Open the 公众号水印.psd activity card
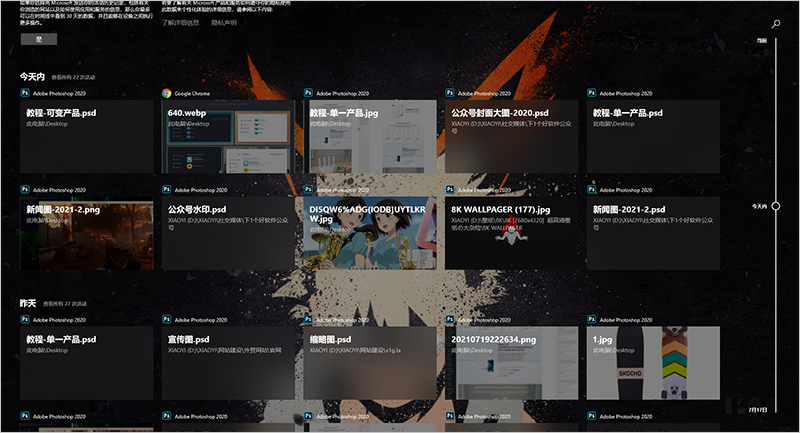Viewport: 800px width, 433px height. click(228, 233)
